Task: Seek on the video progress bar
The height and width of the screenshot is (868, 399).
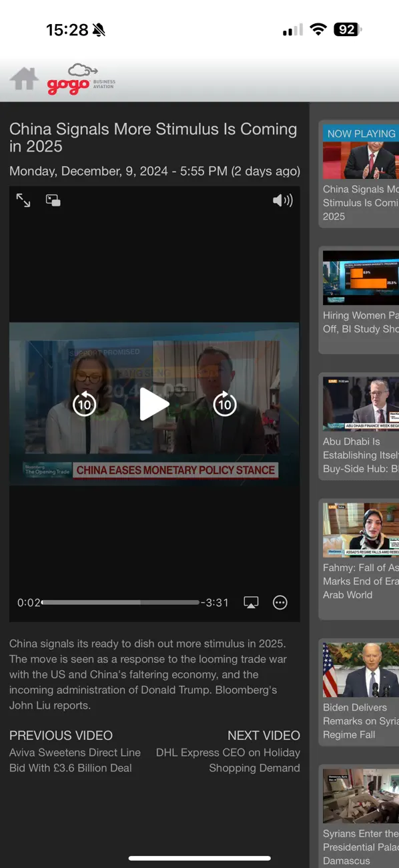Action: coord(121,602)
